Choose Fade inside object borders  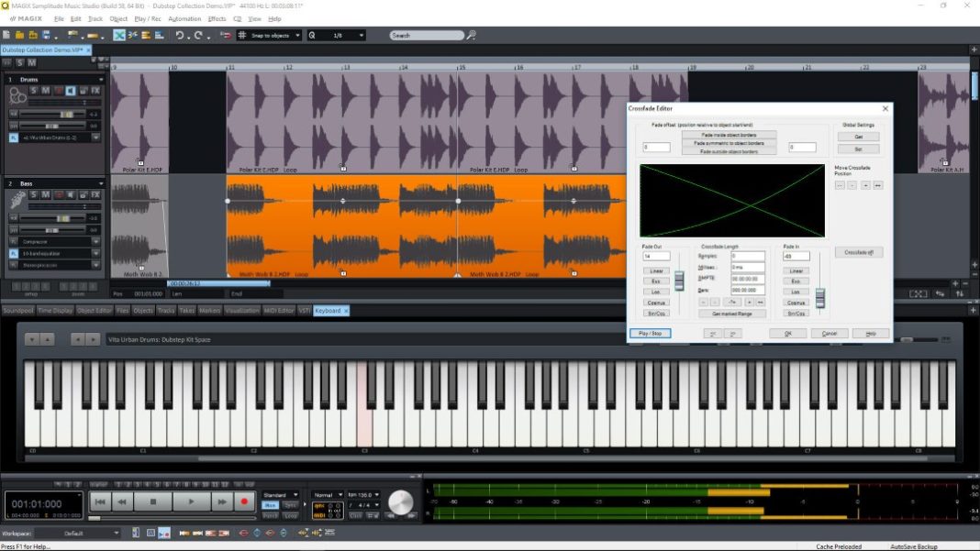(x=729, y=135)
